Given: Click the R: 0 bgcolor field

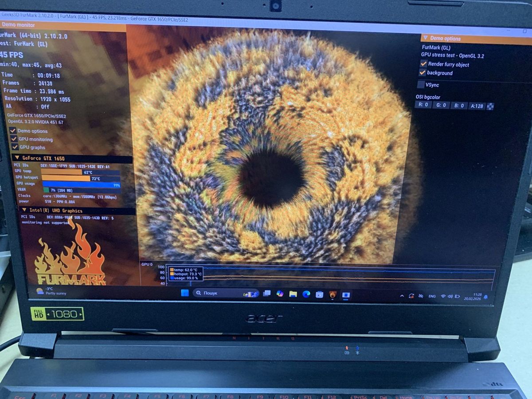Looking at the screenshot, I should (423, 105).
